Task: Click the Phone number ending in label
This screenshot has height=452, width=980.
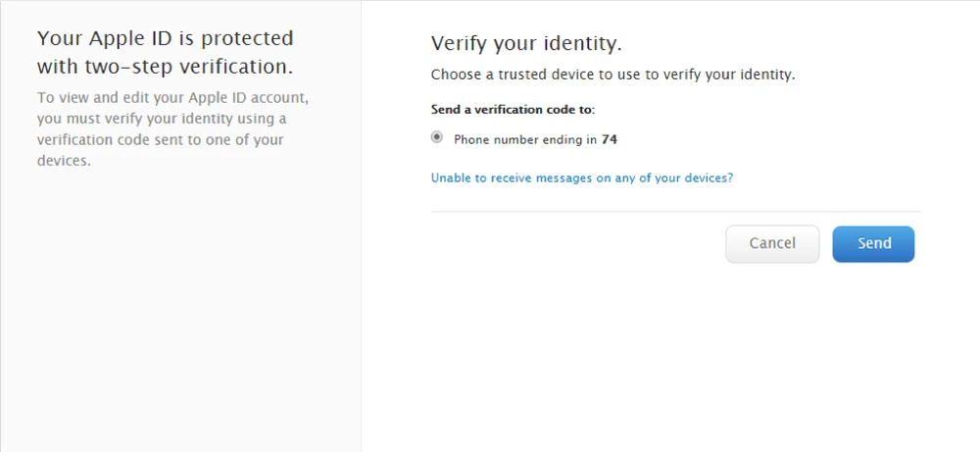Action: (525, 139)
